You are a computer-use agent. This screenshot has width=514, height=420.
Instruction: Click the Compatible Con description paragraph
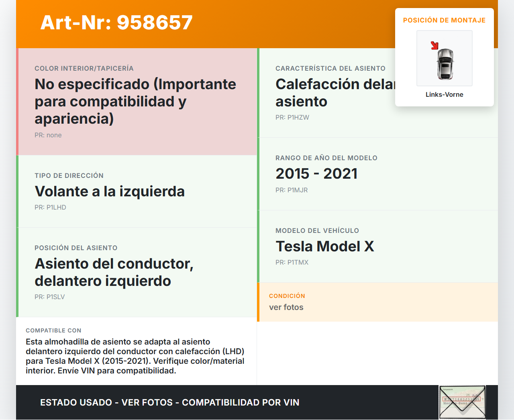(135, 356)
